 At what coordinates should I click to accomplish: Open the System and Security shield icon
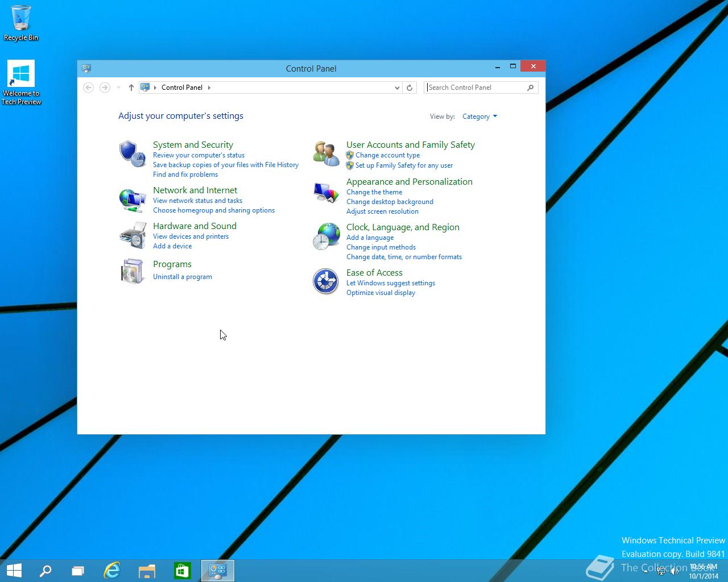(x=132, y=153)
